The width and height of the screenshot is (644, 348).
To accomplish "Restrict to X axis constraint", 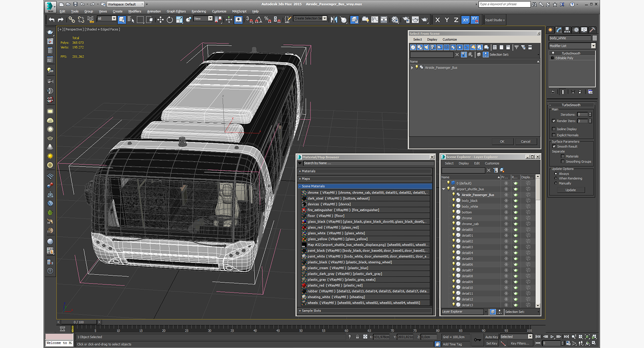I will (x=437, y=20).
